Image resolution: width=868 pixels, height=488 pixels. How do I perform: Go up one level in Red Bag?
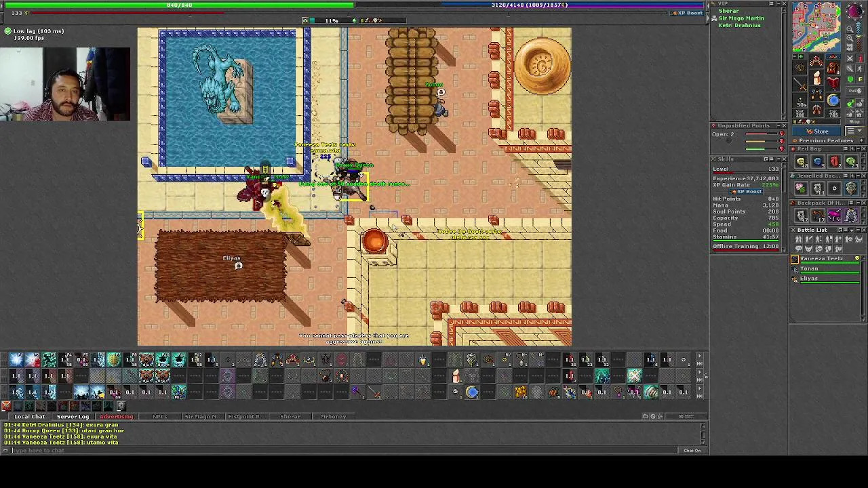pos(852,149)
